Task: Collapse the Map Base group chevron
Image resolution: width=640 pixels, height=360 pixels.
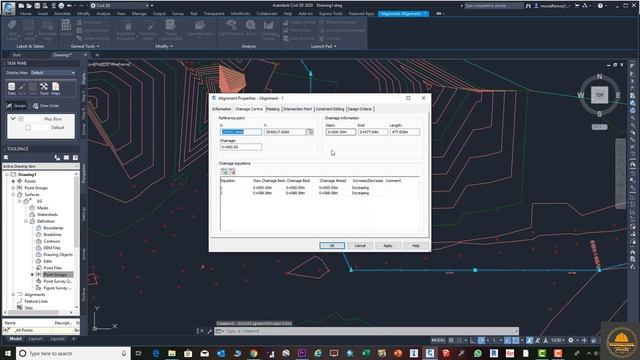Action: tap(13, 119)
